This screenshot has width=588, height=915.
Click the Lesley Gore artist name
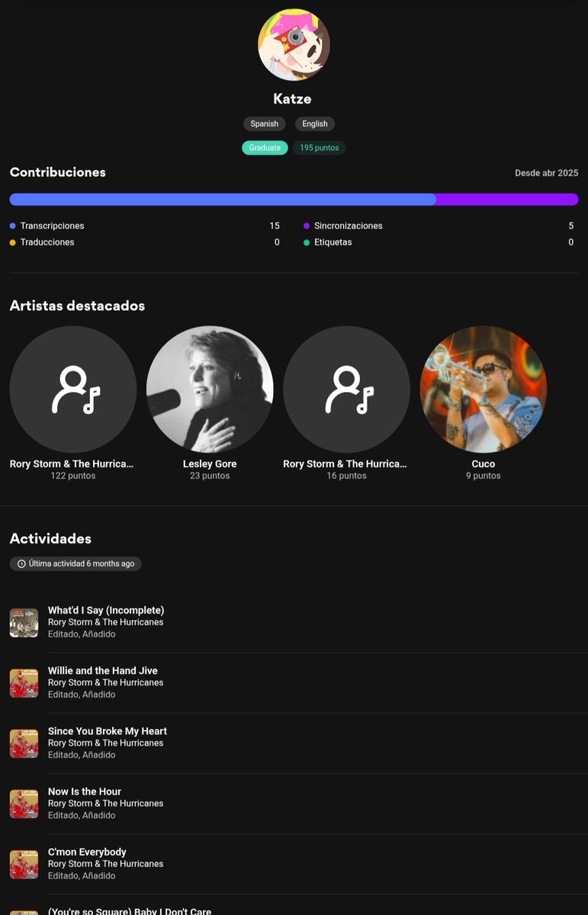click(210, 464)
